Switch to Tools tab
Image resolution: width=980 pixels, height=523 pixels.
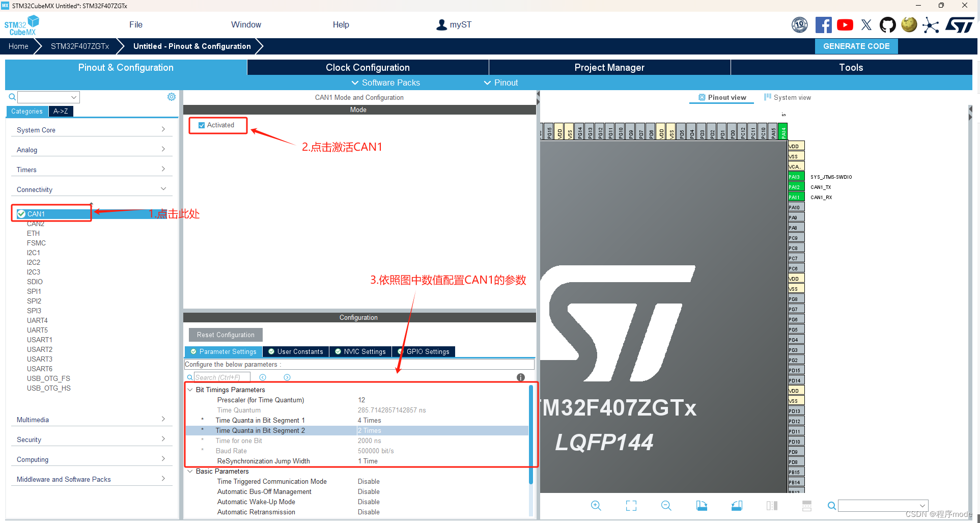pyautogui.click(x=851, y=67)
